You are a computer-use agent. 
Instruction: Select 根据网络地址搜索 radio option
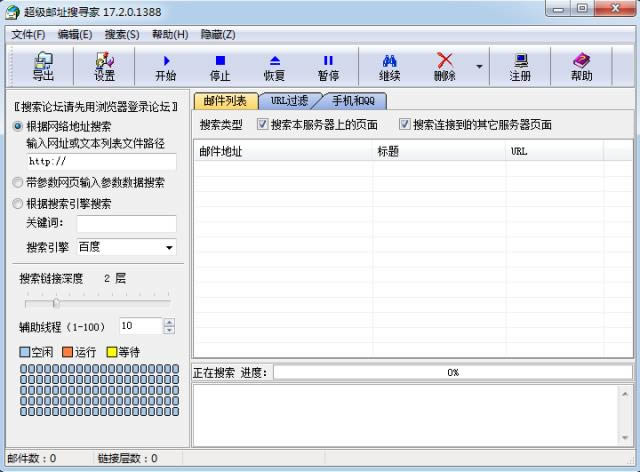click(18, 127)
